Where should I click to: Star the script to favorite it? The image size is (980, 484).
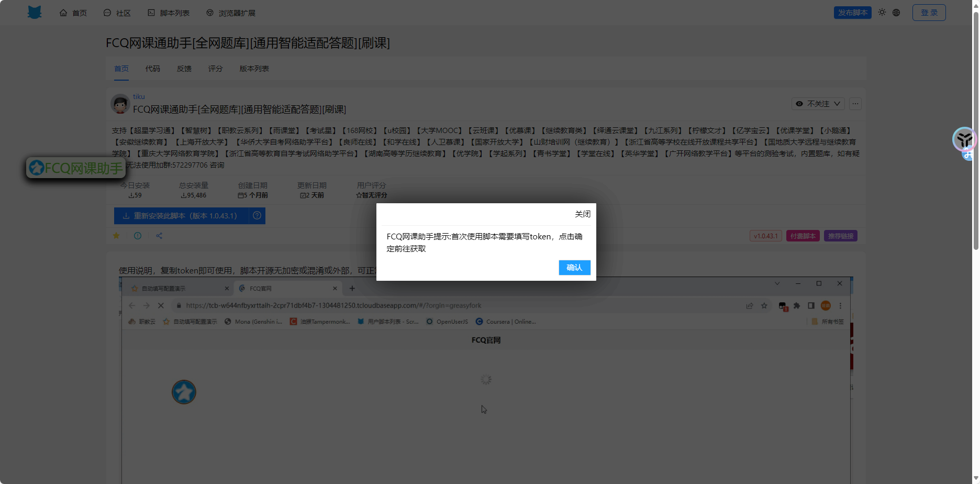[x=116, y=236]
